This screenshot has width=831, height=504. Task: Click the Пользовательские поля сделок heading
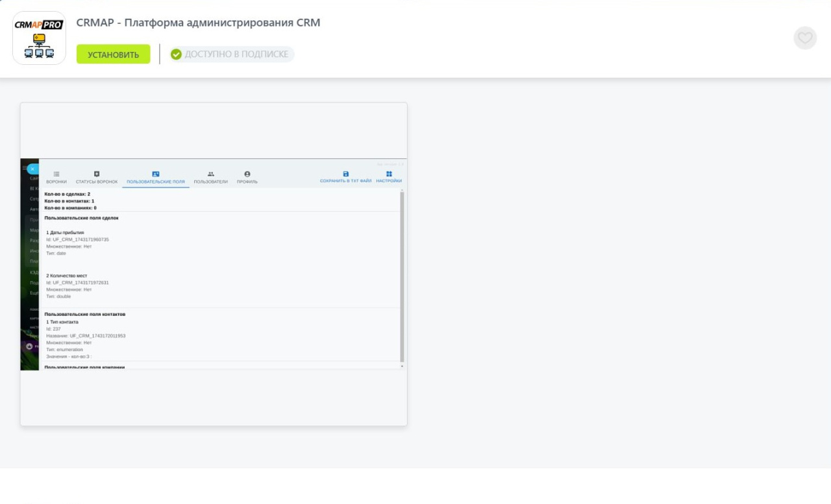[x=81, y=218]
